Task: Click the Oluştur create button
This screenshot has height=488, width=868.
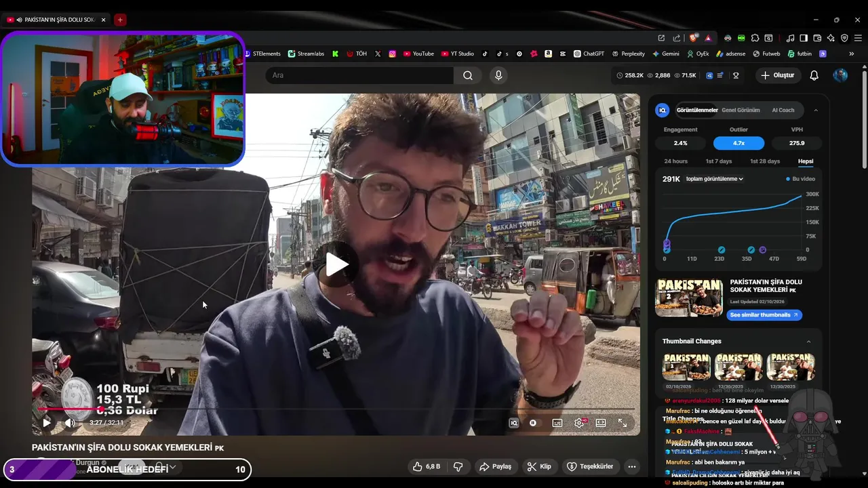Action: pyautogui.click(x=777, y=75)
